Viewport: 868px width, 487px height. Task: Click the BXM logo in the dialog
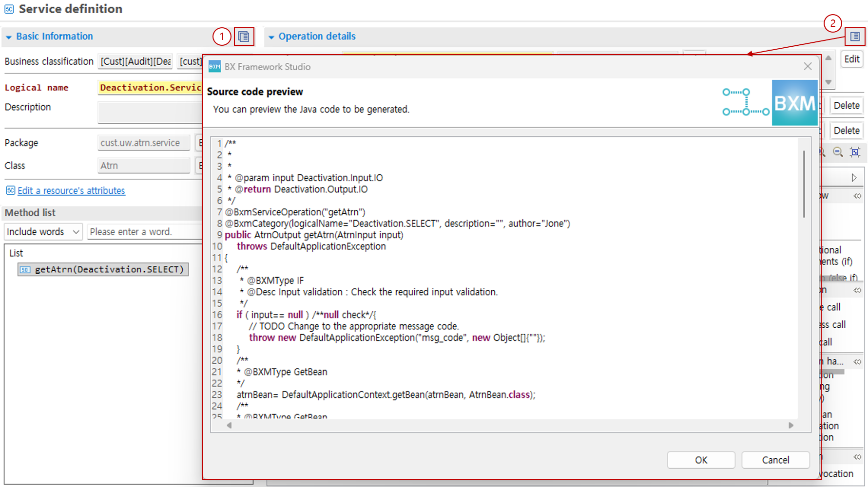(x=794, y=103)
